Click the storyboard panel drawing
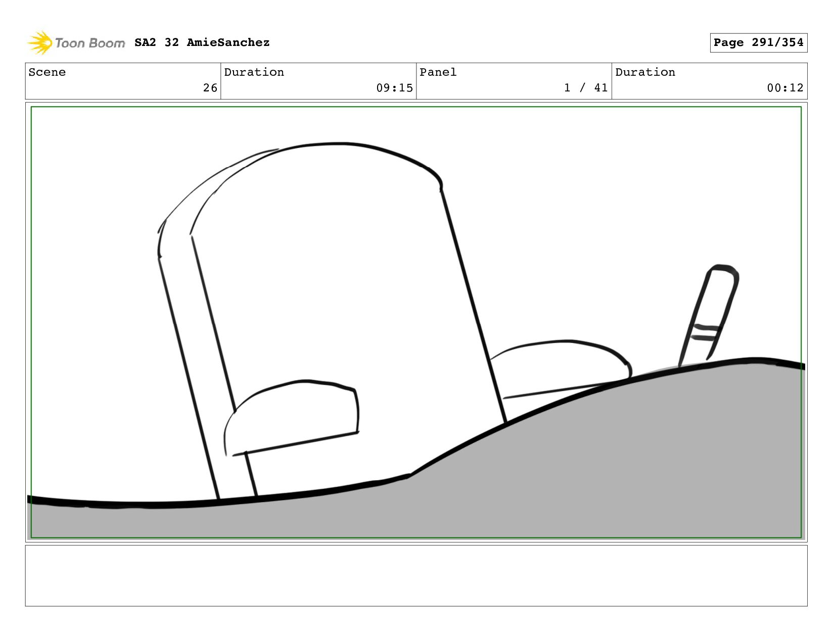 click(416, 322)
